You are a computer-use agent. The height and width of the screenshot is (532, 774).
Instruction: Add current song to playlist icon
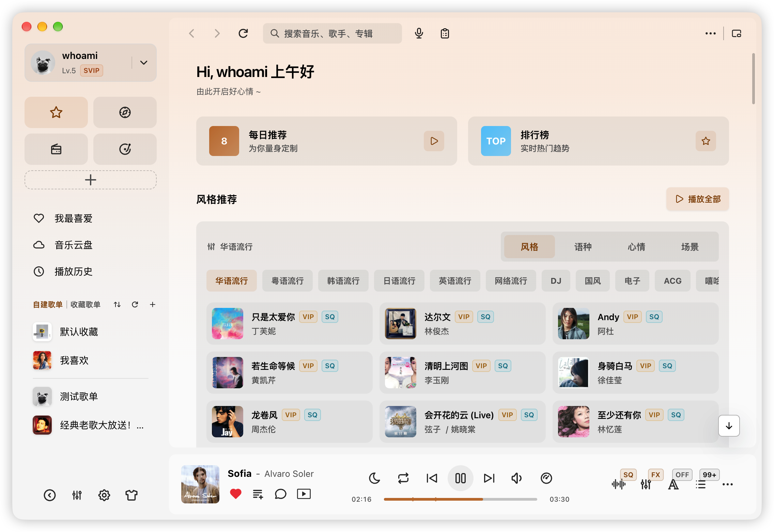click(258, 494)
